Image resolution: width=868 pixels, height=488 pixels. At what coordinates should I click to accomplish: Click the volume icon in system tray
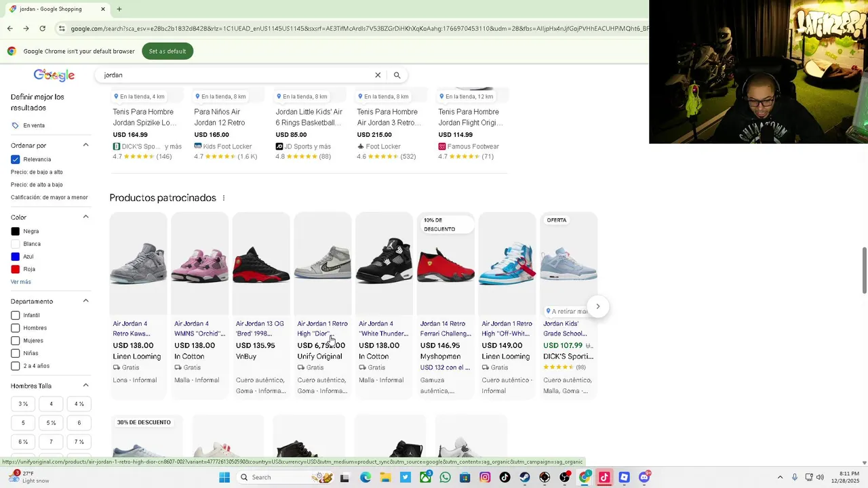point(820,477)
